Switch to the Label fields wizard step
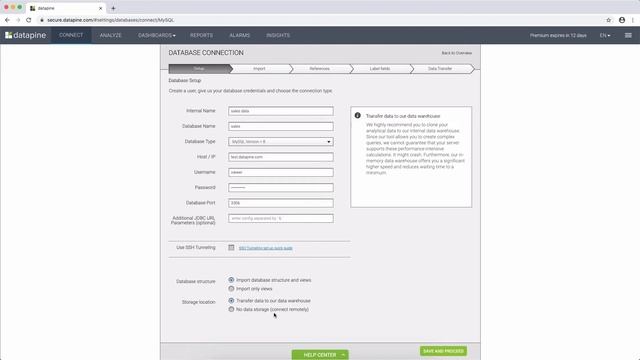The height and width of the screenshot is (360, 640). (380, 69)
